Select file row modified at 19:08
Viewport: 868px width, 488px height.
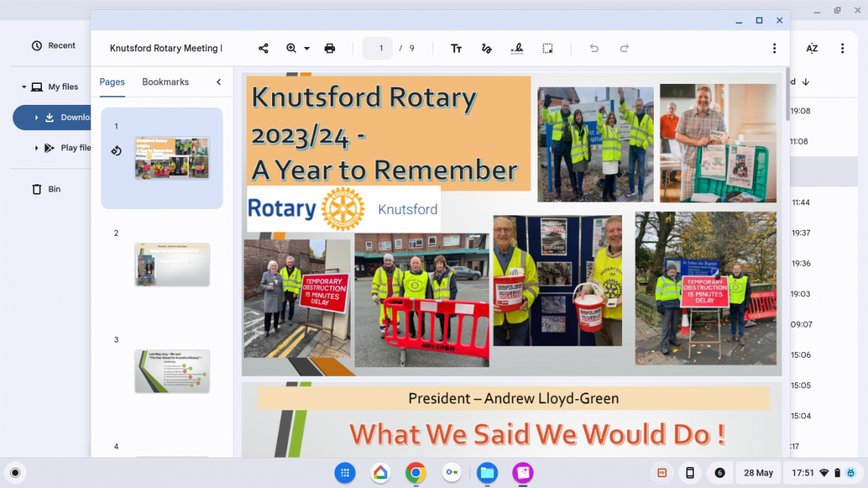tap(825, 111)
